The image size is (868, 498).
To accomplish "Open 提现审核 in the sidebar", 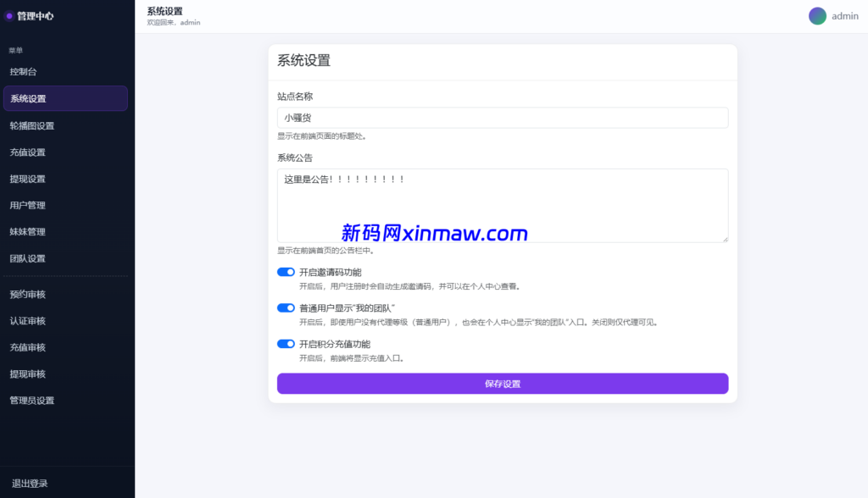I will 65,374.
